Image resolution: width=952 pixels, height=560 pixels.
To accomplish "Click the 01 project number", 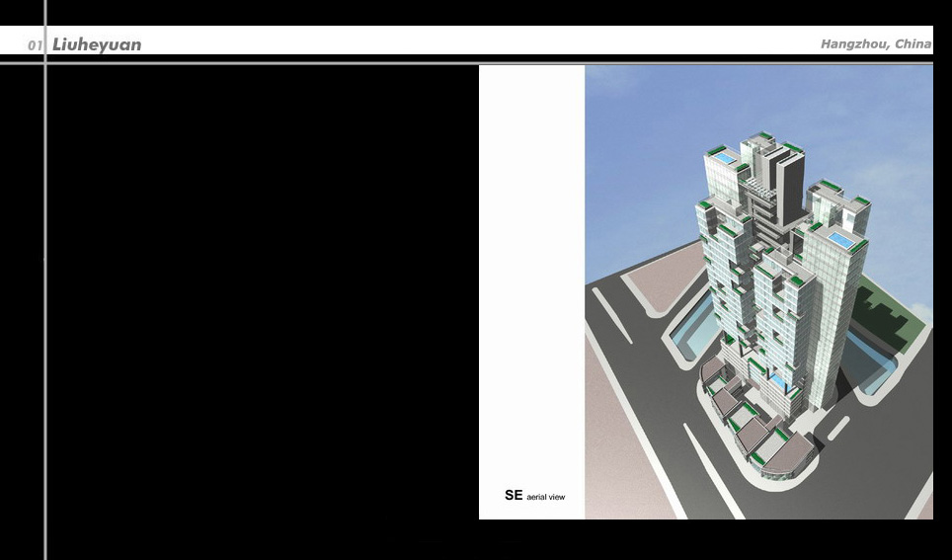I will [35, 45].
